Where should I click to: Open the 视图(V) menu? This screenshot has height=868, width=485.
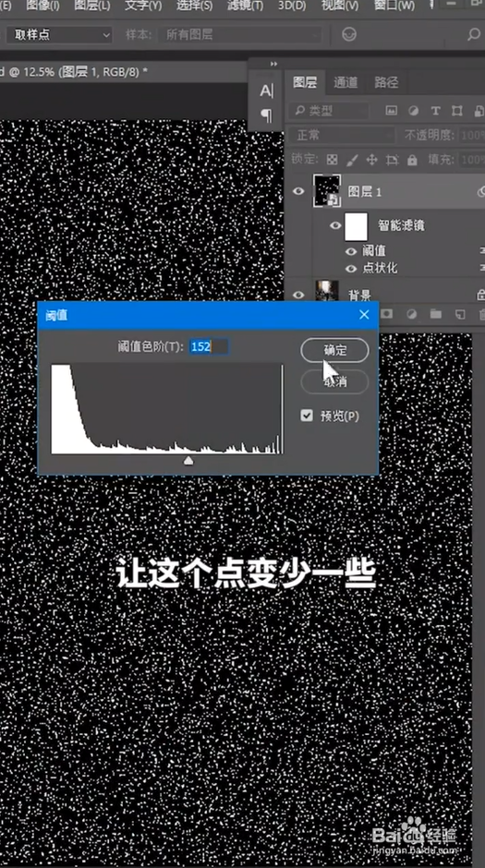pos(340,6)
